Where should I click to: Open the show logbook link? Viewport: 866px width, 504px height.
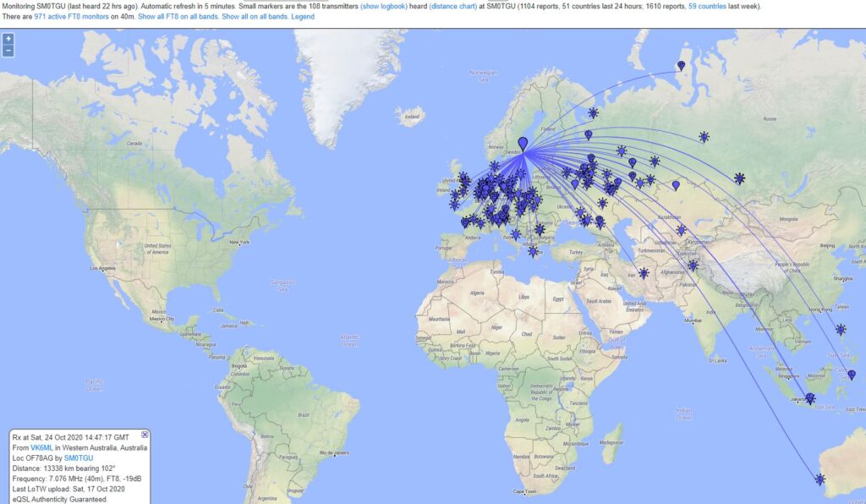point(384,7)
